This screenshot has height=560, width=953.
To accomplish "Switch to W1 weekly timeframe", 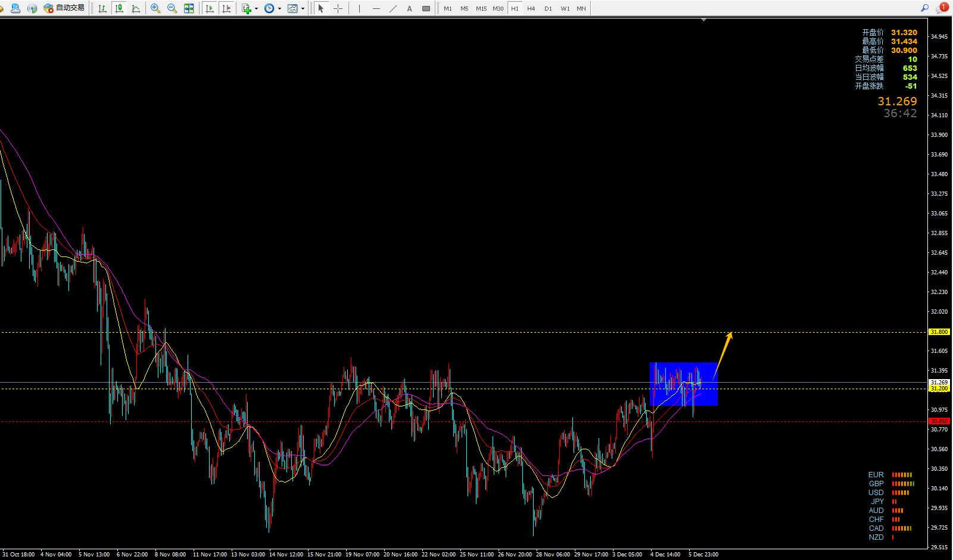I will pos(565,8).
